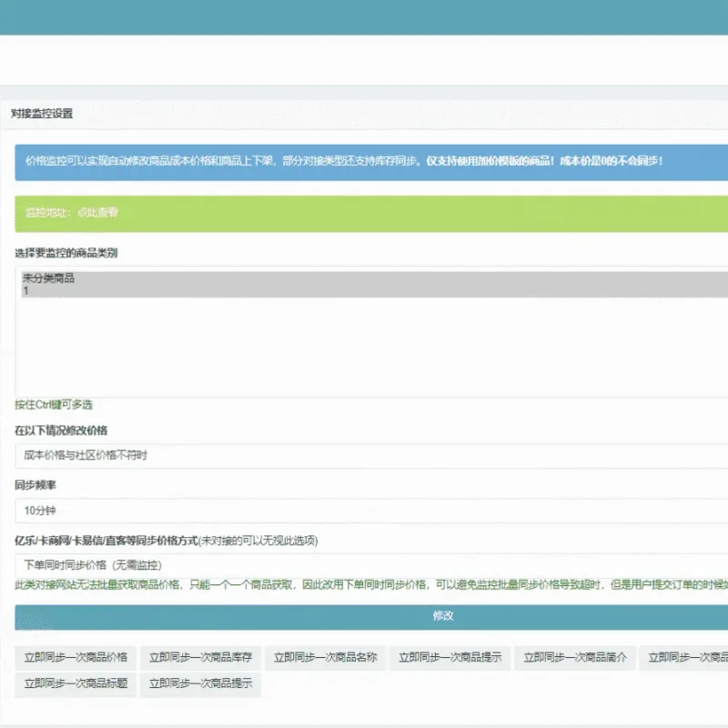Open the 点此查看 monitoring address link
Screen dimensions: 728x728
[97, 213]
